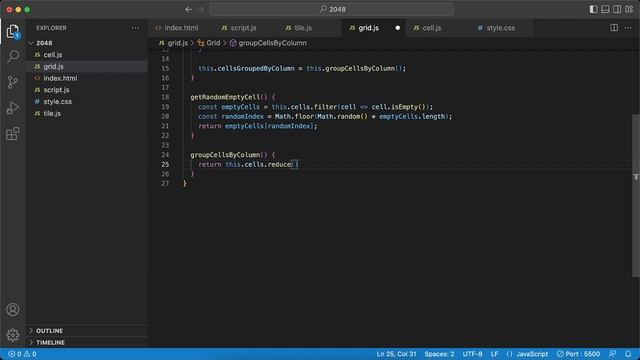Change end of line sequence LF
Screen dimensions: 640x360
pos(494,354)
